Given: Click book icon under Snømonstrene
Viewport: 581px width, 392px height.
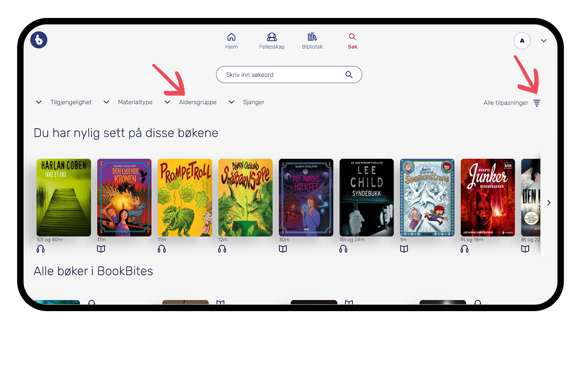Looking at the screenshot, I should click(x=404, y=249).
